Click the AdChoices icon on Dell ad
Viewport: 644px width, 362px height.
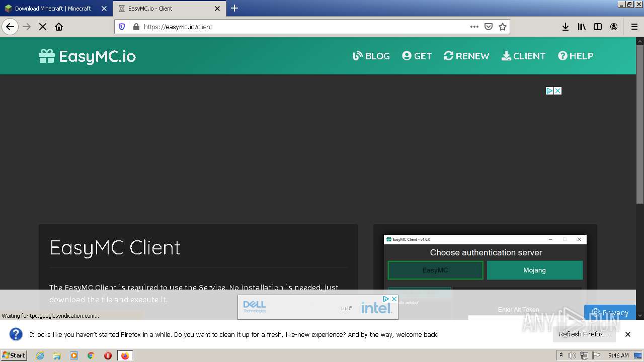pos(386,299)
